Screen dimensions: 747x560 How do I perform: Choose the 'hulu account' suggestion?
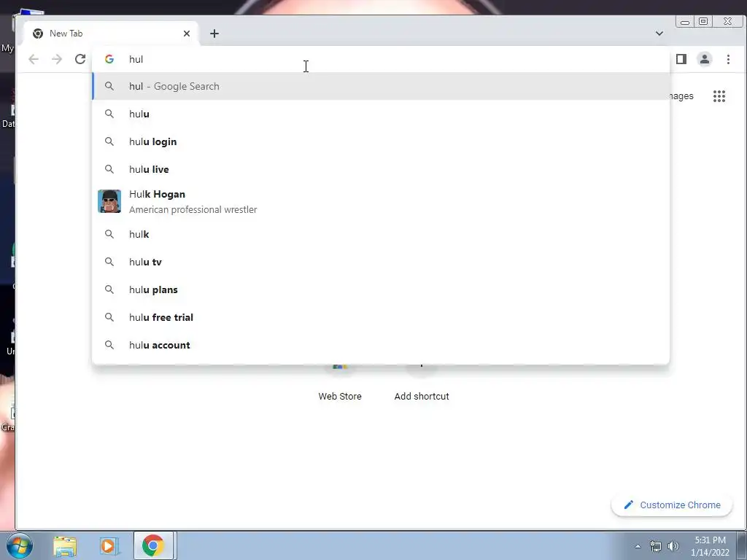(x=381, y=345)
